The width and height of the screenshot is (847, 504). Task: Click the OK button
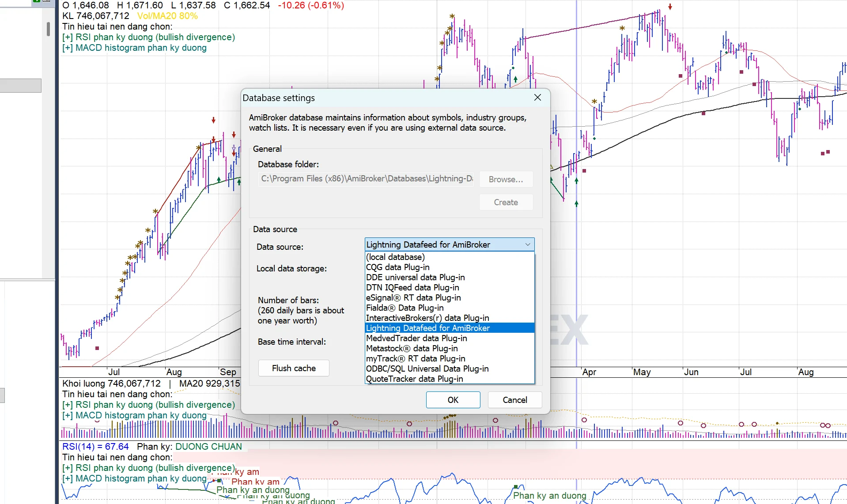click(453, 400)
